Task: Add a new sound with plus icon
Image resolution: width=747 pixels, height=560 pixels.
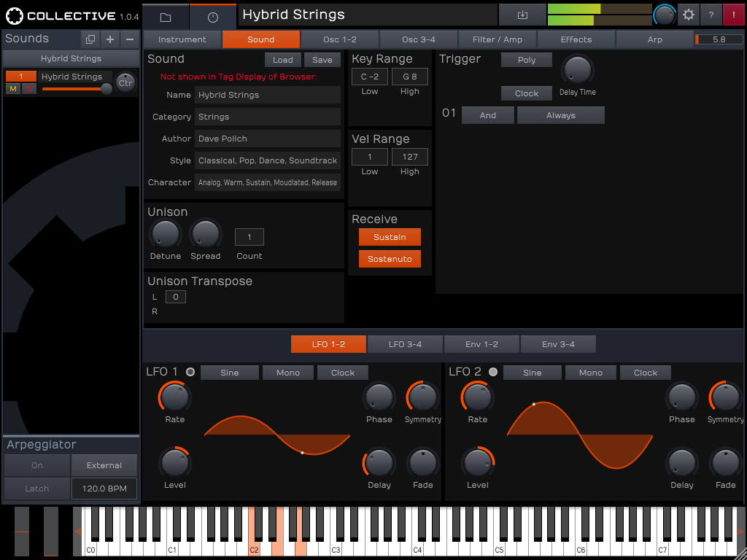Action: [110, 39]
